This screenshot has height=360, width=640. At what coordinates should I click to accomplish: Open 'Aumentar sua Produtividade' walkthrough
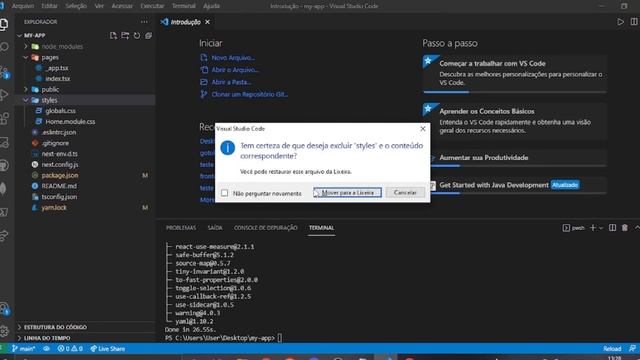click(515, 158)
